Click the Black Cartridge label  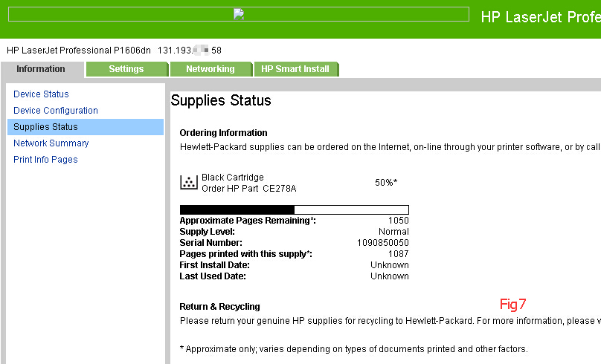point(233,178)
